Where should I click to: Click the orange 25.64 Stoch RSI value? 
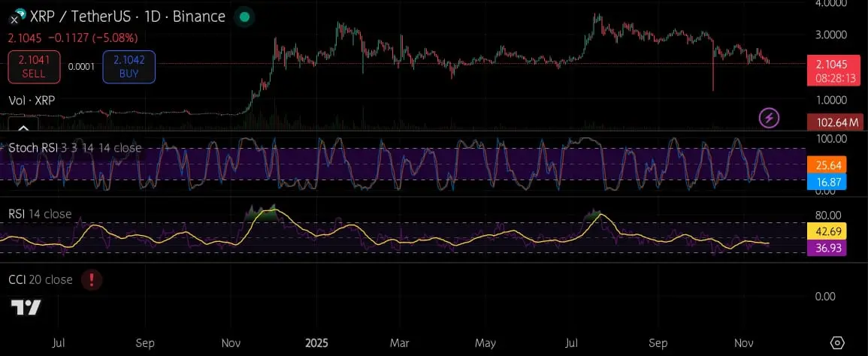825,165
